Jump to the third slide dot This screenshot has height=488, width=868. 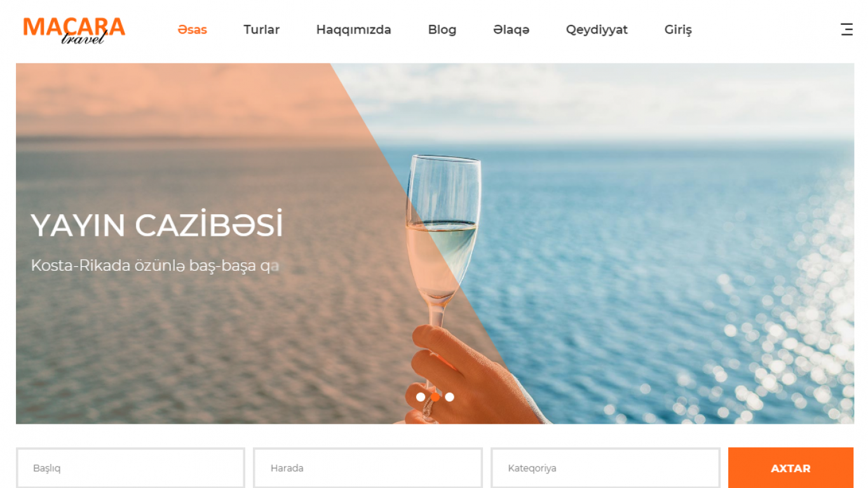click(x=450, y=397)
